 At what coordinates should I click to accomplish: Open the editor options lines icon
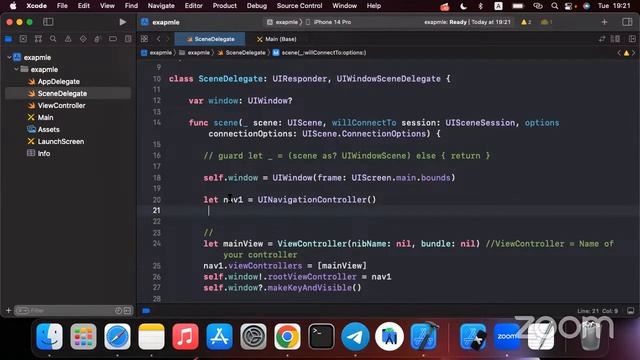615,39
